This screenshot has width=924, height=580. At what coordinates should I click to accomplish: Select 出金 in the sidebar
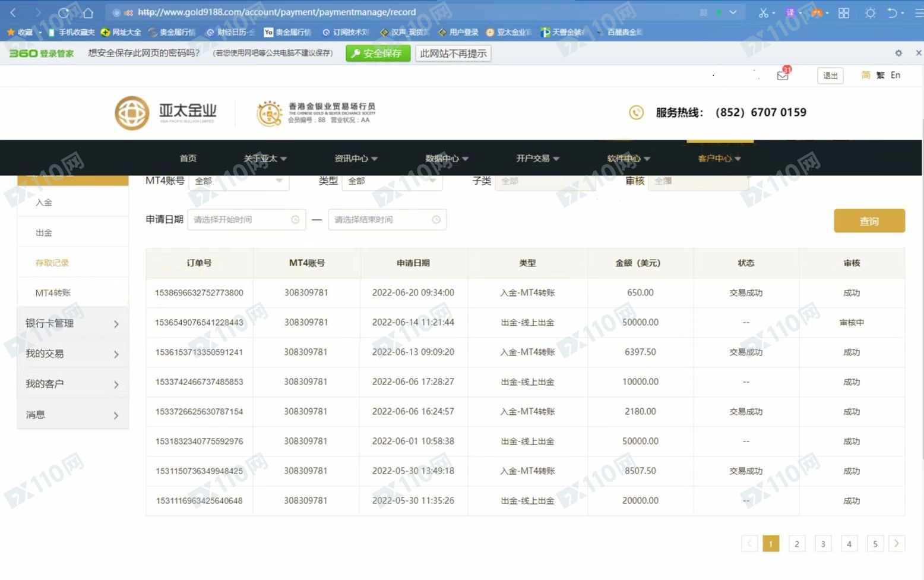coord(44,232)
